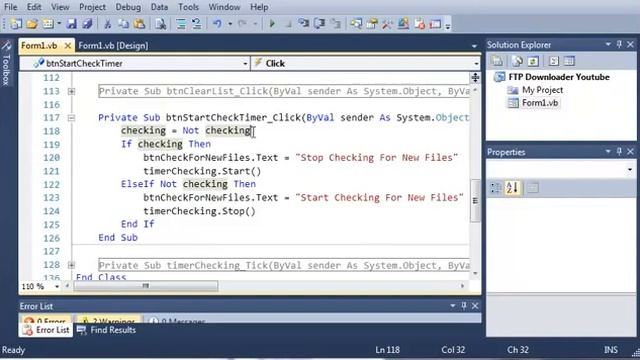
Task: Open the active documents list dropdown
Action: coord(474,46)
